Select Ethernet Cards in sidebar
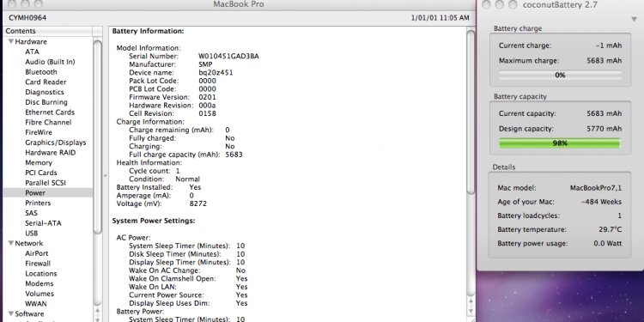The image size is (644, 322). click(x=50, y=112)
